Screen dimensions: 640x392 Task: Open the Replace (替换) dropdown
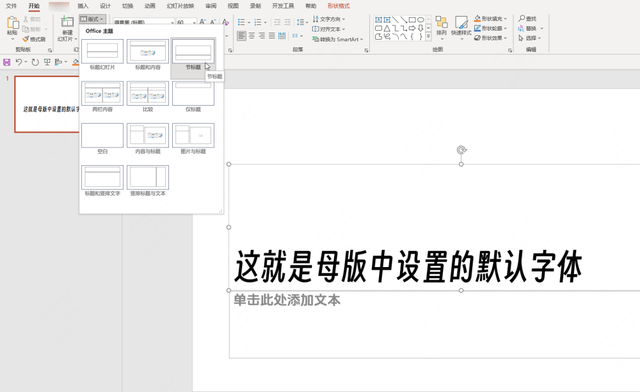tap(531, 29)
